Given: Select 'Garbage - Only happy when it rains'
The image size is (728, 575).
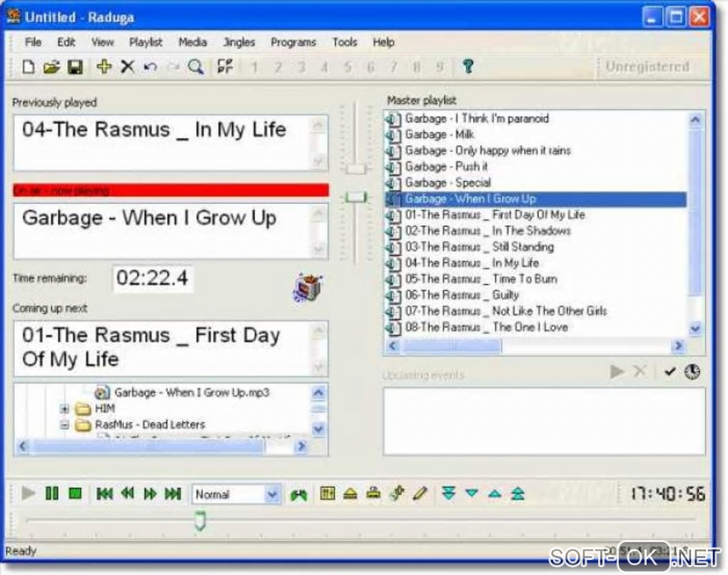Looking at the screenshot, I should click(x=487, y=151).
